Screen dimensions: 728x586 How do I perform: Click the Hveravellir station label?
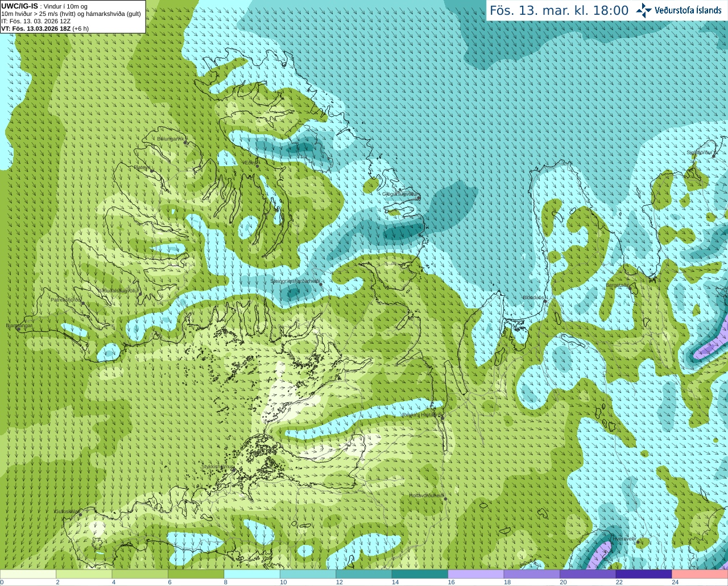(624, 538)
